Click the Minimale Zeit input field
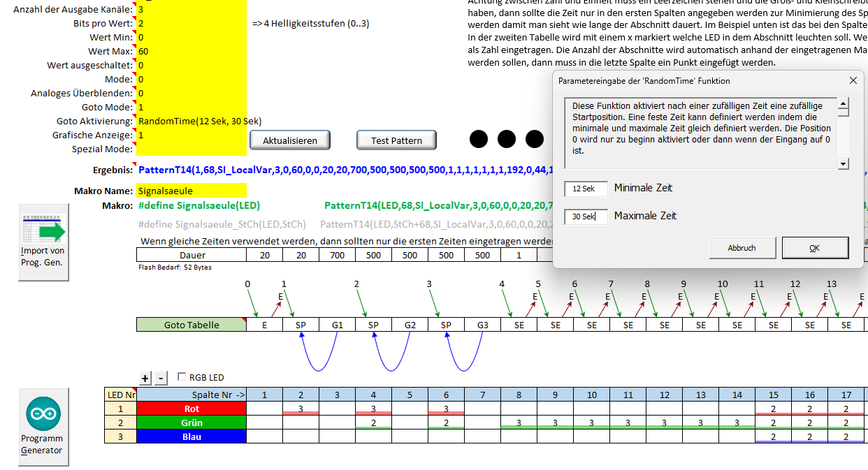 [x=586, y=189]
